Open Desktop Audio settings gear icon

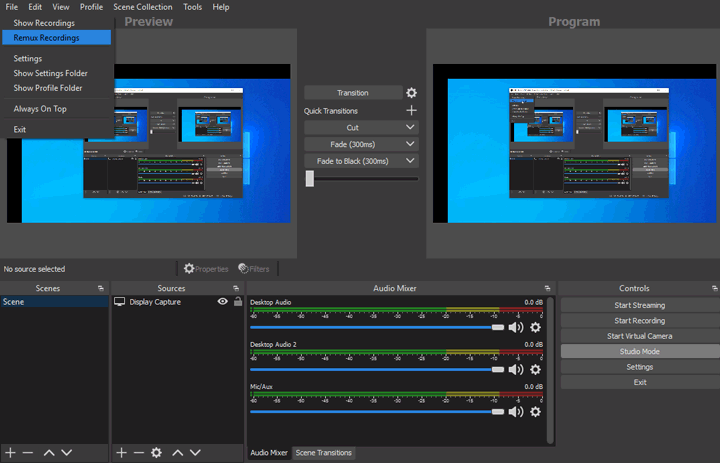(535, 327)
